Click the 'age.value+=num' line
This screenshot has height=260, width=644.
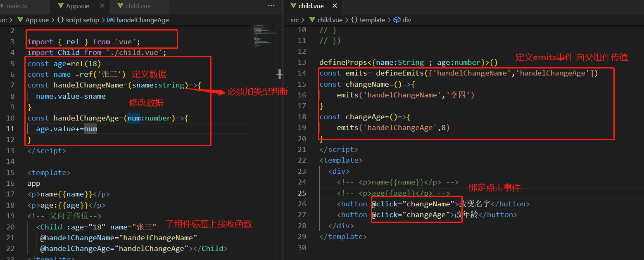67,129
